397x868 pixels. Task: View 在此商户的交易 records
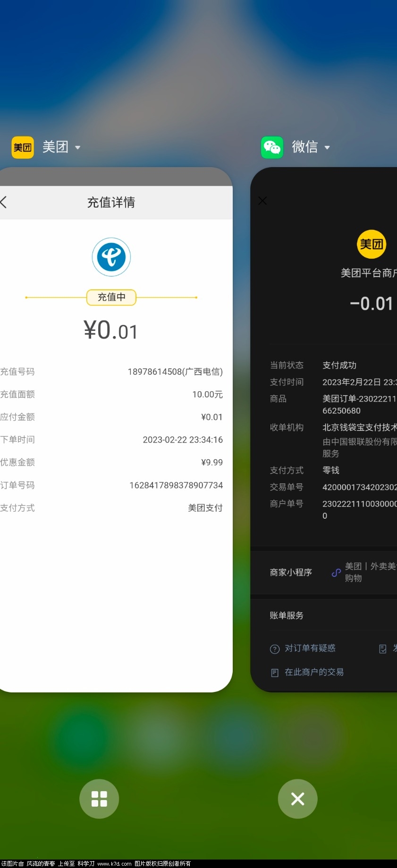coord(314,672)
